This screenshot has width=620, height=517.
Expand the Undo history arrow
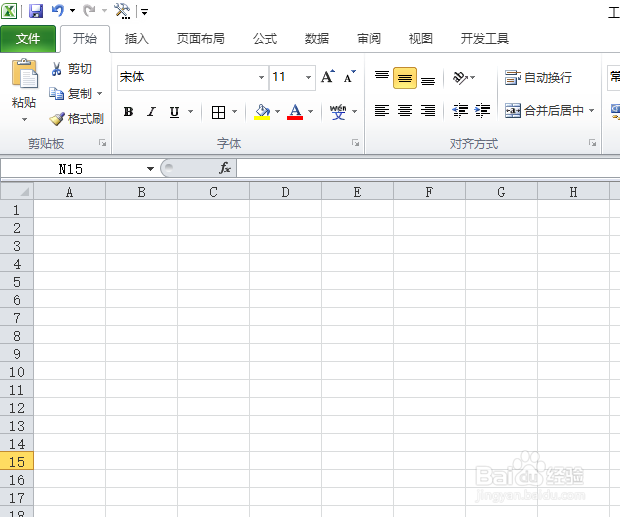(x=72, y=11)
